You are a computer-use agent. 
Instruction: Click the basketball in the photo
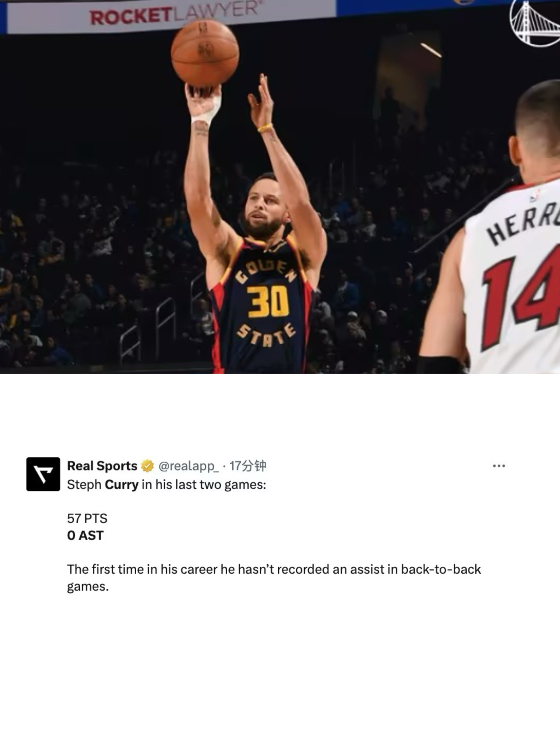point(205,53)
